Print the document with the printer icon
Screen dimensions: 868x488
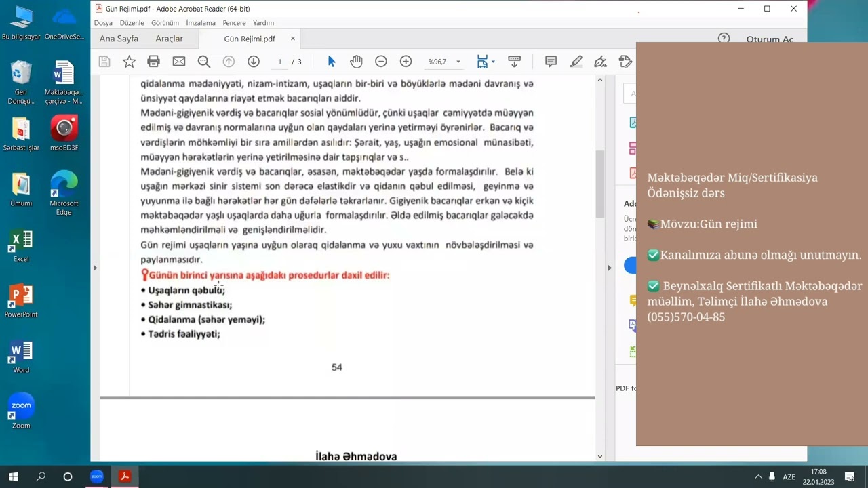[154, 62]
